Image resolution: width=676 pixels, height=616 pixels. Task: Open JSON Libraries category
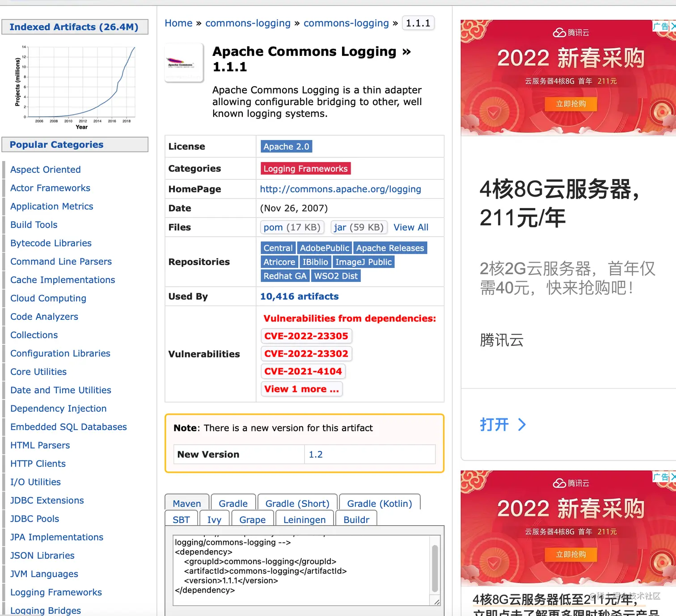point(42,555)
